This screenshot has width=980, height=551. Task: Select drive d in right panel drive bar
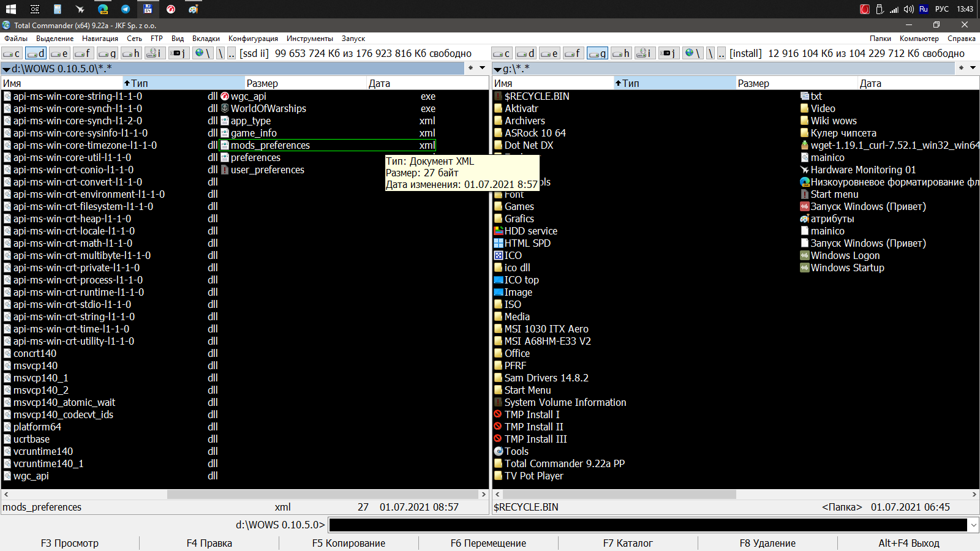[x=526, y=53]
